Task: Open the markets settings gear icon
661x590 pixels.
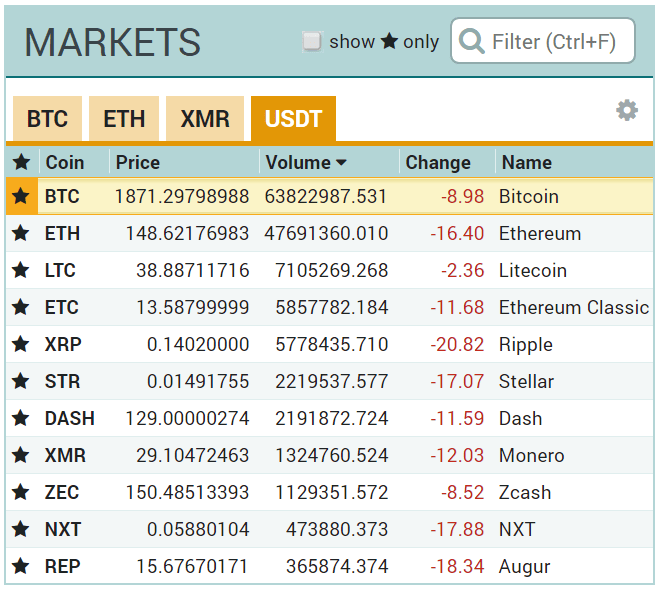Action: [627, 111]
